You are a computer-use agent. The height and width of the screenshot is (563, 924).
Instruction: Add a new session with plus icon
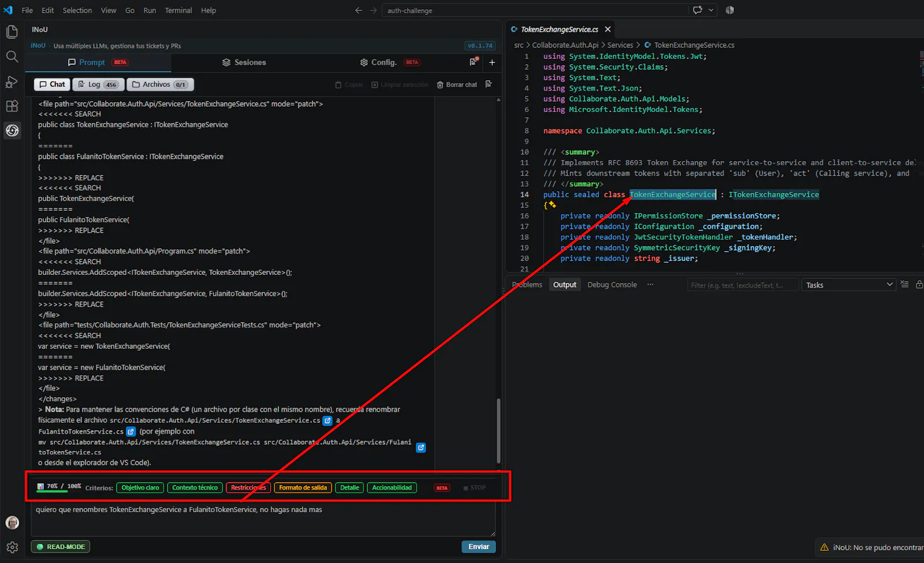tap(492, 62)
